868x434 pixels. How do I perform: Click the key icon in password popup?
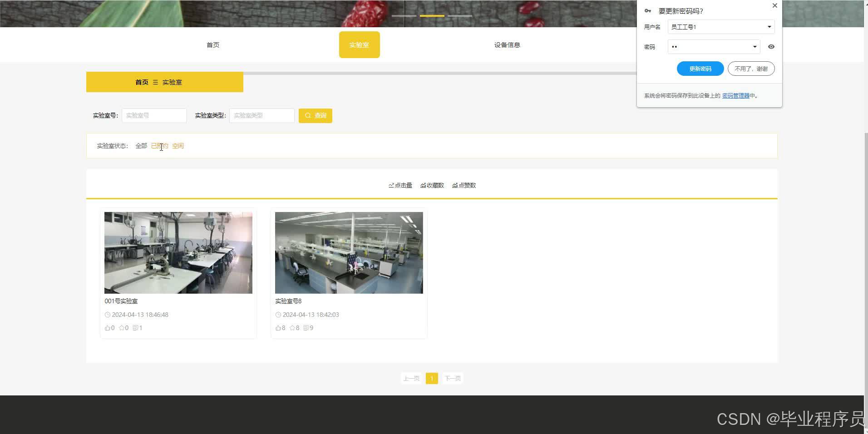pos(648,11)
